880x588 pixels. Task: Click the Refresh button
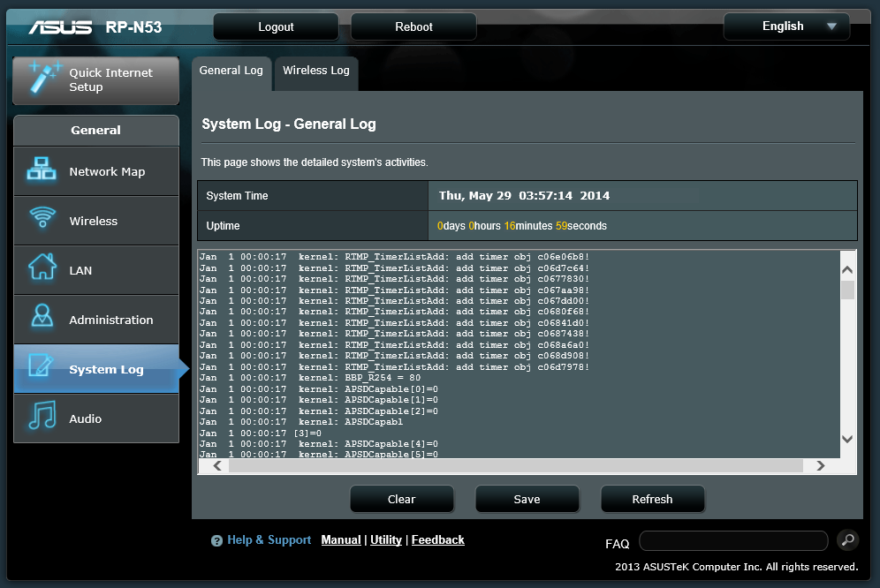coord(652,499)
